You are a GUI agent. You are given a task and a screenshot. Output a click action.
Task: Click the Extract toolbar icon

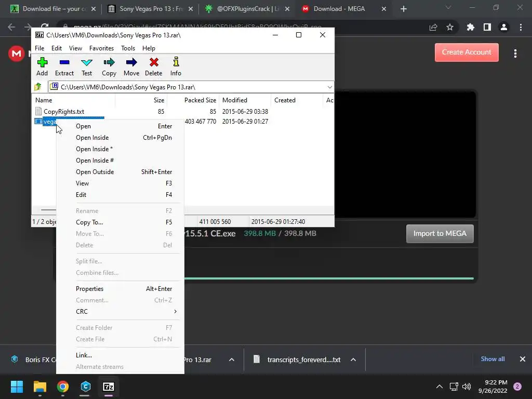tap(64, 67)
